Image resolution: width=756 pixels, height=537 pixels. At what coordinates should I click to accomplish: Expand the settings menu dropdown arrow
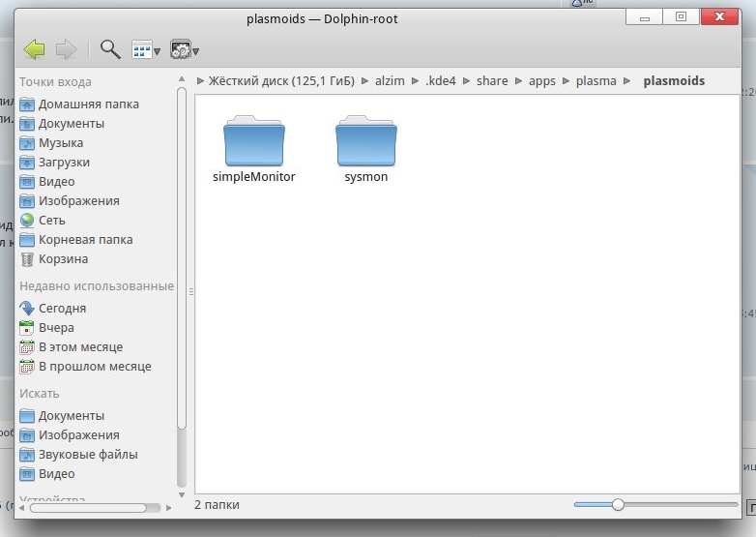pos(195,51)
